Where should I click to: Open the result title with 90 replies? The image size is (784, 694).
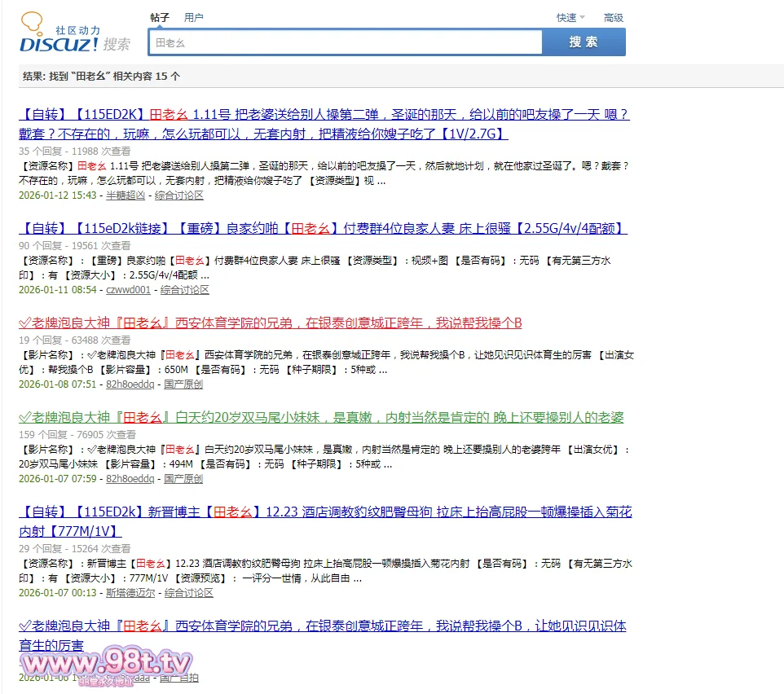pyautogui.click(x=323, y=228)
